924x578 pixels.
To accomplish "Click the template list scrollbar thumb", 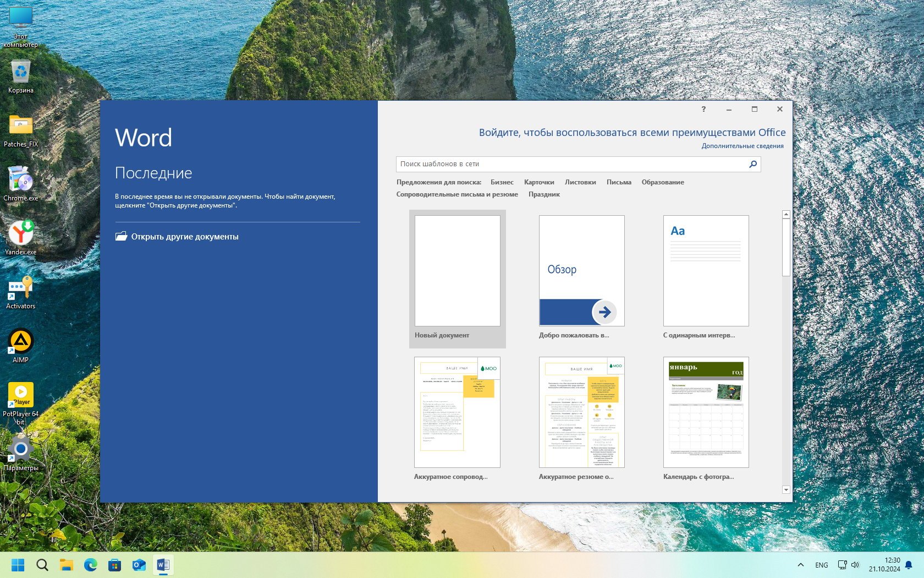I will 786,247.
